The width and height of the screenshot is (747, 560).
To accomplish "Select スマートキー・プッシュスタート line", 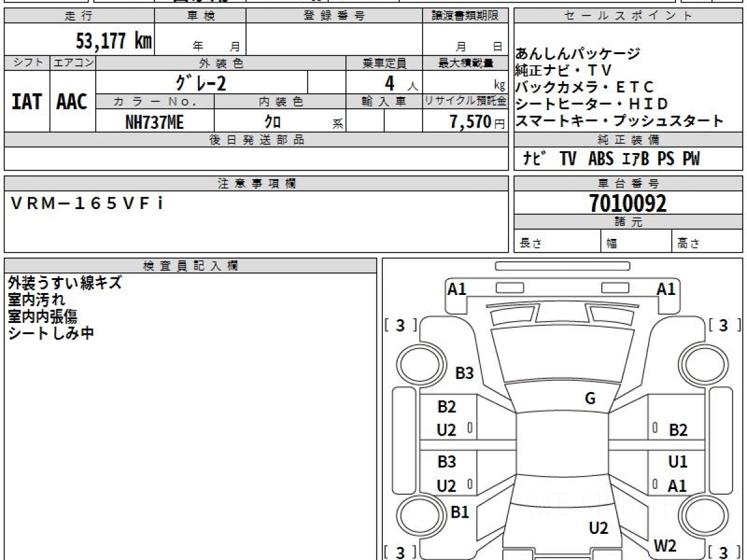I will [620, 121].
